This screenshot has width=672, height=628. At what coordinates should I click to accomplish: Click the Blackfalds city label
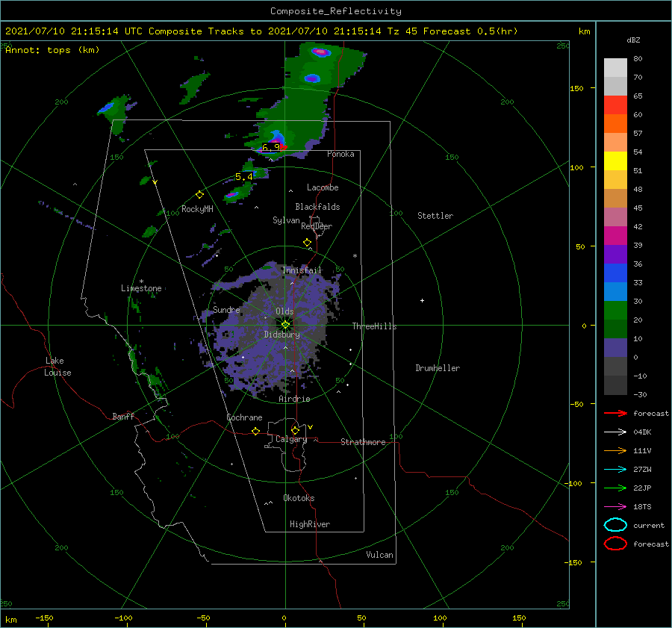click(x=317, y=207)
